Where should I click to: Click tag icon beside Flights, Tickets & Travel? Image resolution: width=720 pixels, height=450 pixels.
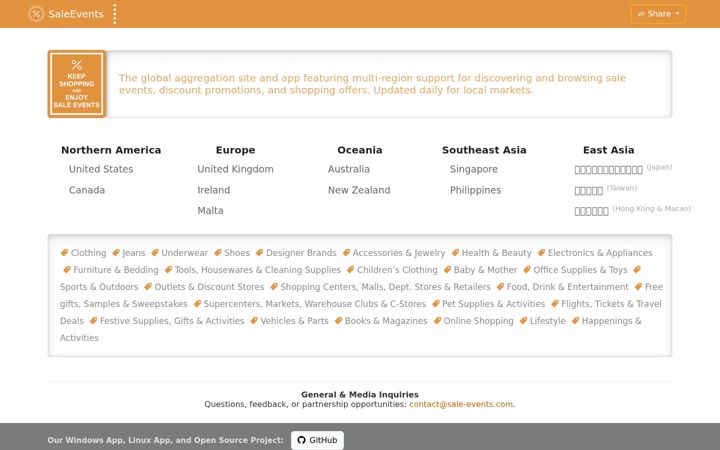tap(555, 304)
